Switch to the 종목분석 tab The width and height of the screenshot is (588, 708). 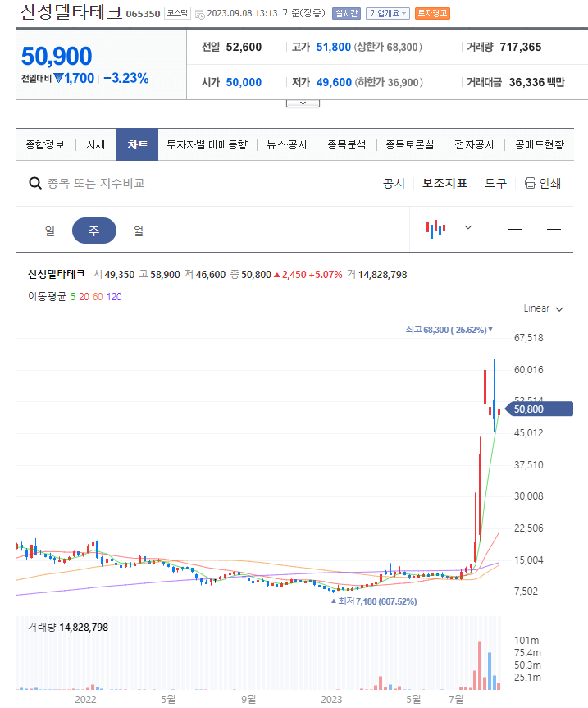pos(346,144)
